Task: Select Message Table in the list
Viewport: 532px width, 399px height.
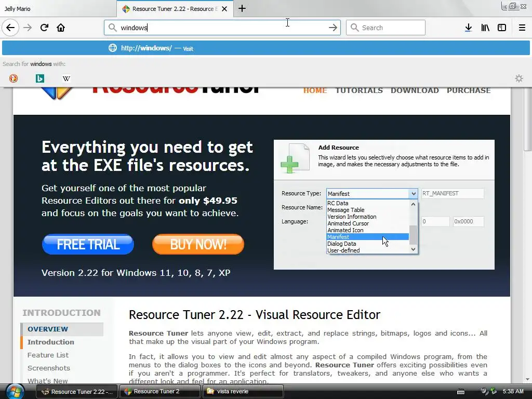Action: pos(368,210)
